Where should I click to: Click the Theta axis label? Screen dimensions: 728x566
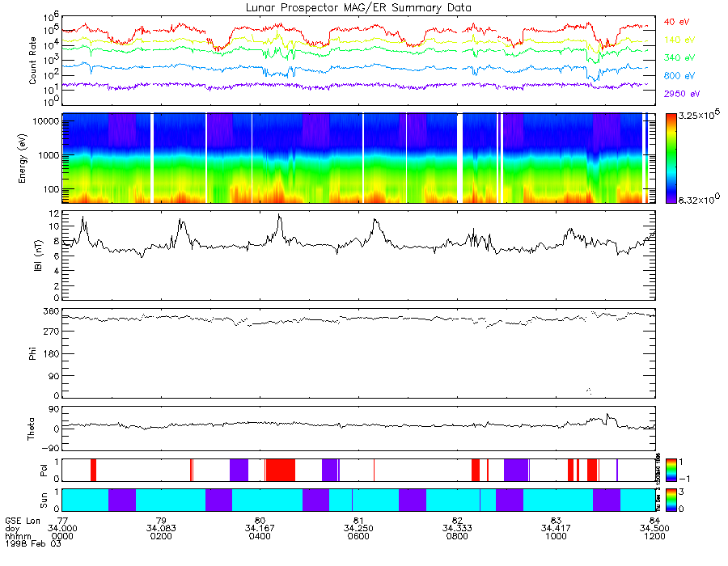click(31, 429)
